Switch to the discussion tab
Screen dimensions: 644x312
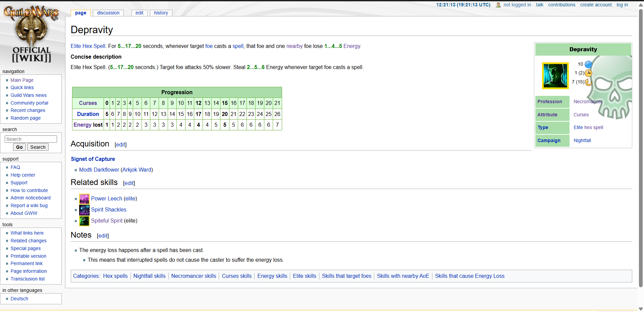[108, 13]
